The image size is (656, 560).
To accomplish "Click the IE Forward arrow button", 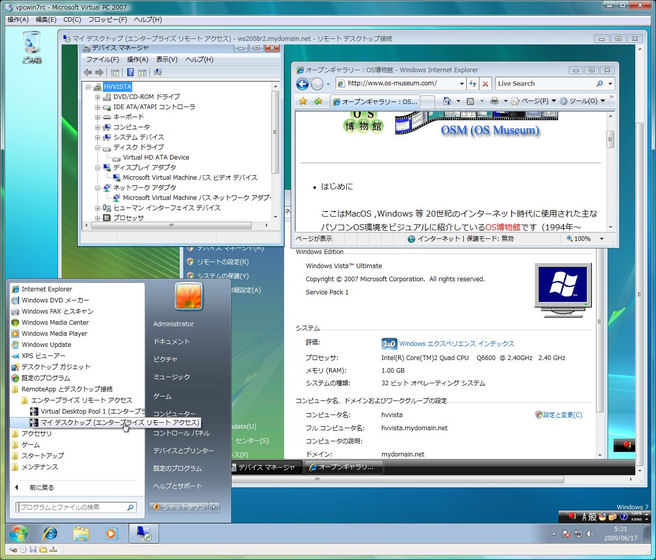I will click(317, 84).
